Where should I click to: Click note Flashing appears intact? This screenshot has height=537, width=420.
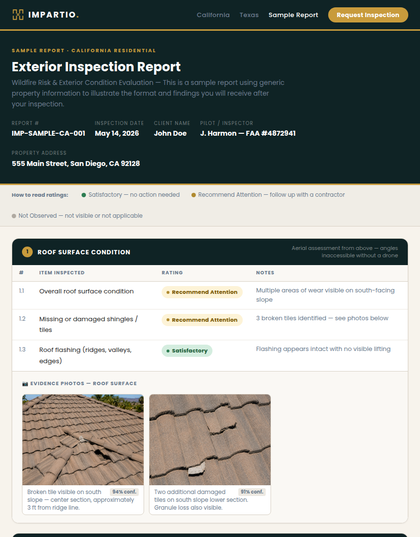pos(323,349)
